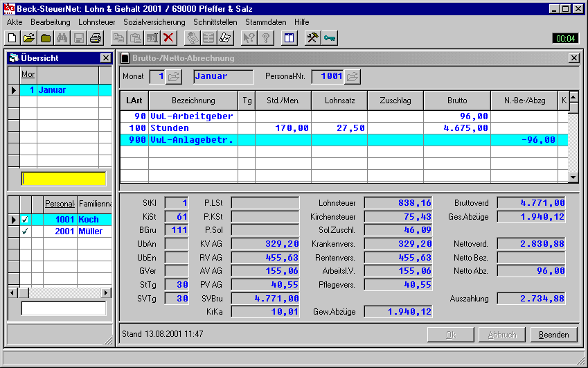This screenshot has height=368, width=588.
Task: Click the floppy disk save icon
Action: click(79, 38)
